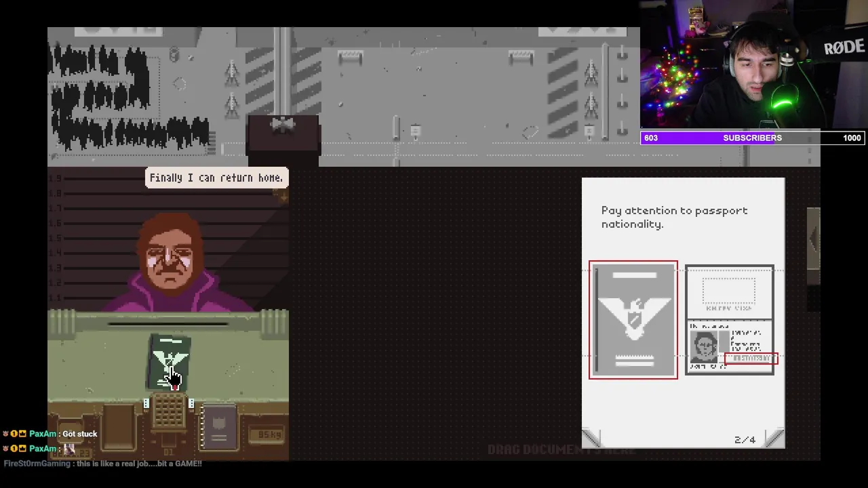Click the 1000 subscriber goal number
The height and width of the screenshot is (488, 868).
click(852, 138)
